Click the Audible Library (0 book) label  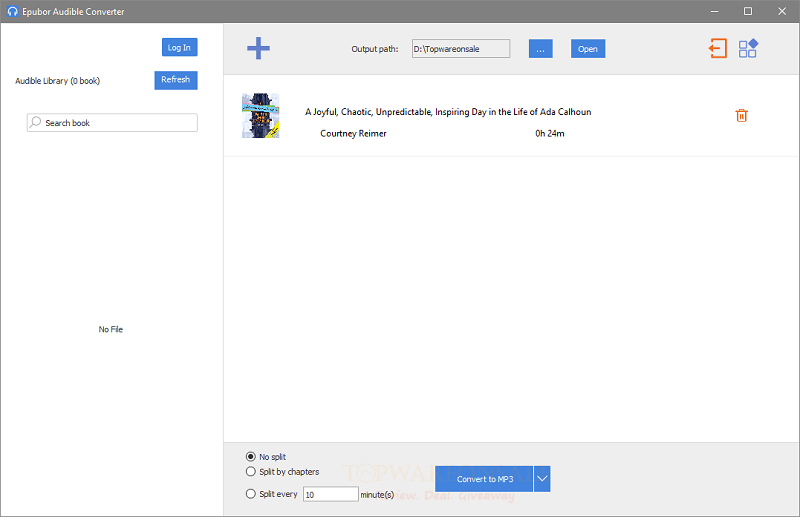[58, 81]
